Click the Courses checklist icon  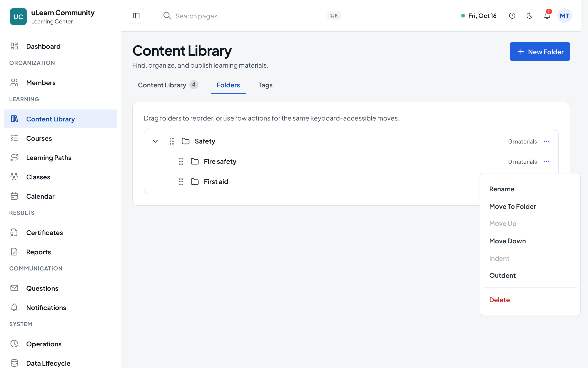click(x=14, y=138)
